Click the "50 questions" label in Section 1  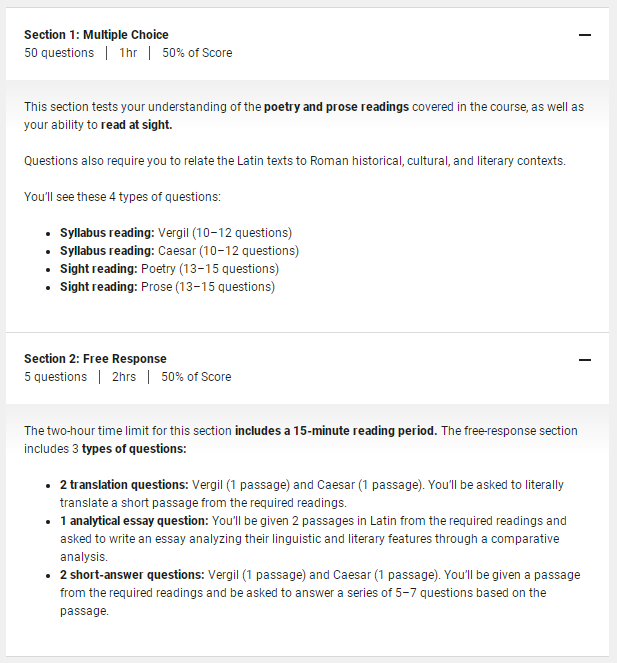pyautogui.click(x=59, y=53)
